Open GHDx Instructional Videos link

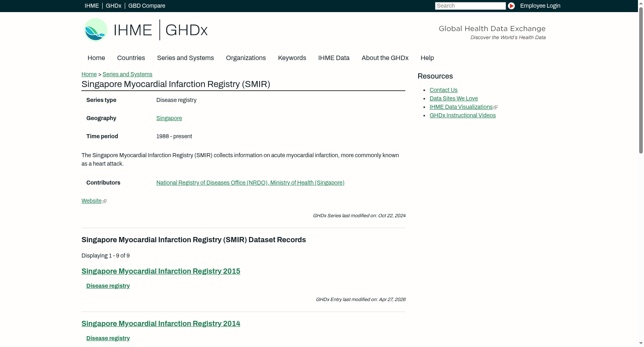pyautogui.click(x=462, y=116)
